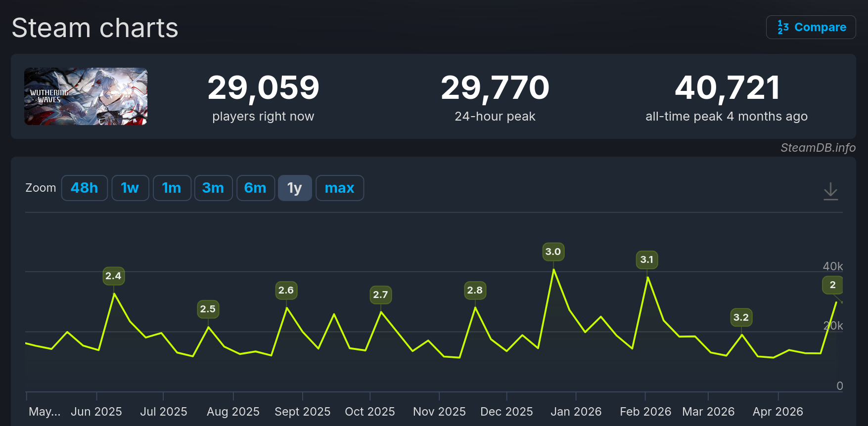Screen dimensions: 868x426
Task: Click the 0 y-axis label
Action: 840,386
